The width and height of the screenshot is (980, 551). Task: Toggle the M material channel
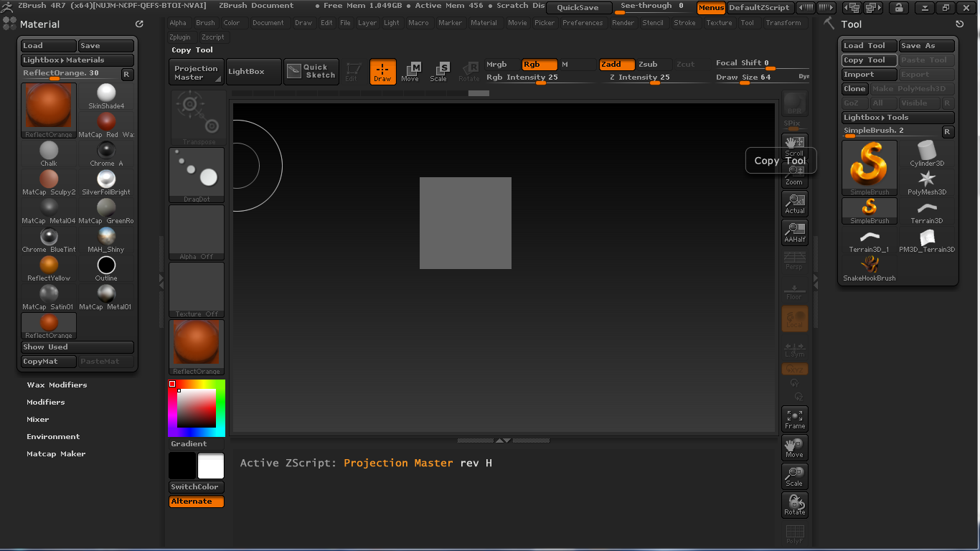pyautogui.click(x=577, y=65)
